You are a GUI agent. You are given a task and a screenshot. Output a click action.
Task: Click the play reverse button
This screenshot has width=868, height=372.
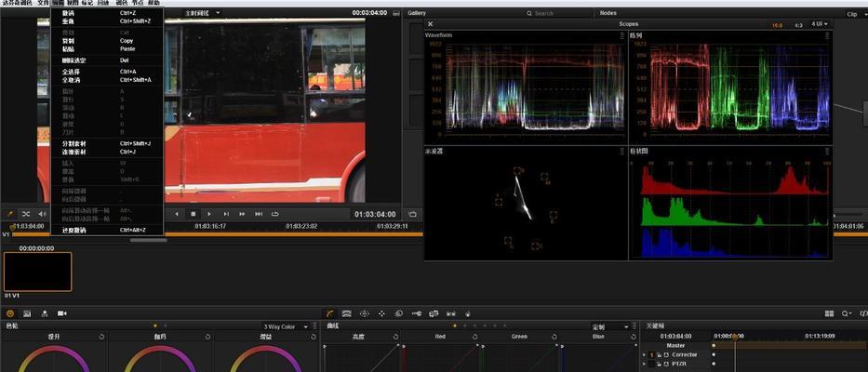(177, 214)
